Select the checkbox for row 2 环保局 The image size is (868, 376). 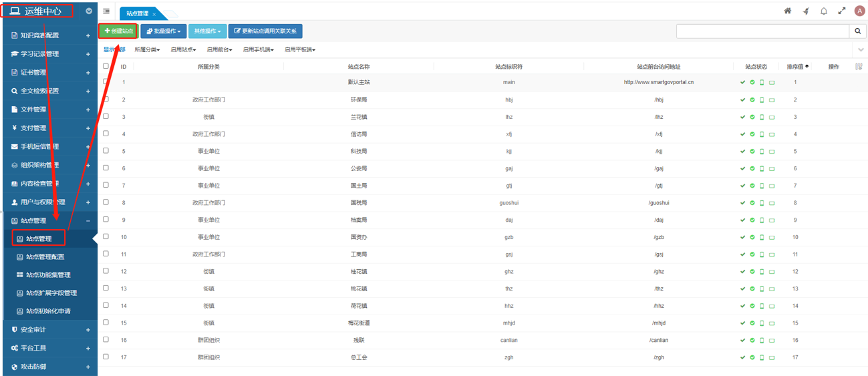point(106,99)
